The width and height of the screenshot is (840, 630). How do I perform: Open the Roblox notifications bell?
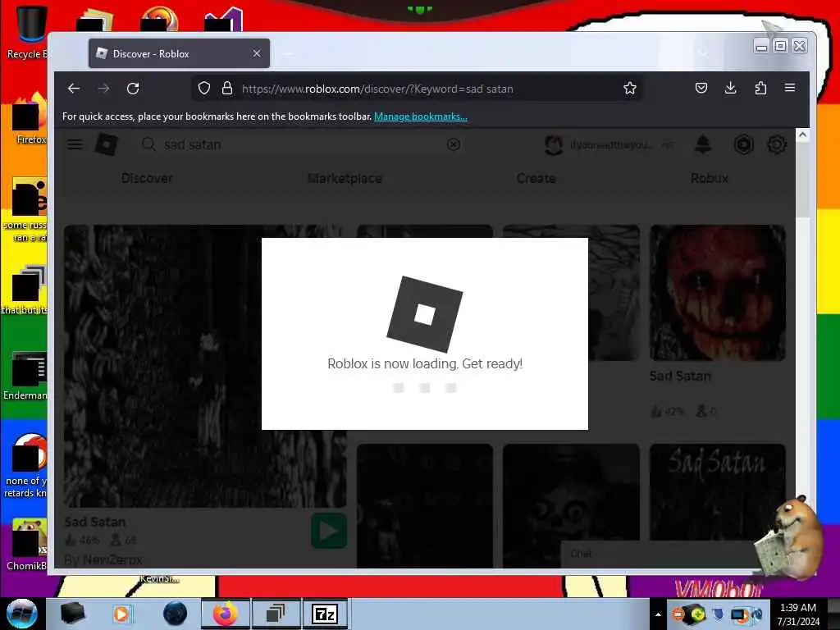click(703, 144)
